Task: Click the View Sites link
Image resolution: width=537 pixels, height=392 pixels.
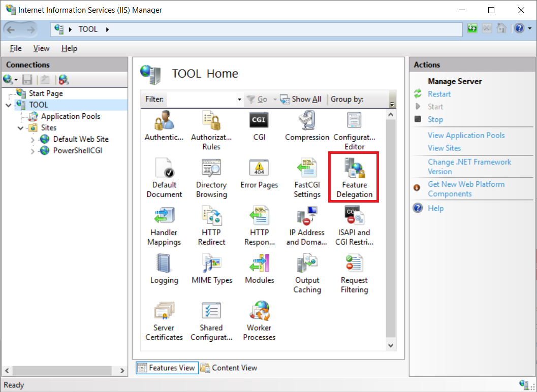Action: click(444, 148)
